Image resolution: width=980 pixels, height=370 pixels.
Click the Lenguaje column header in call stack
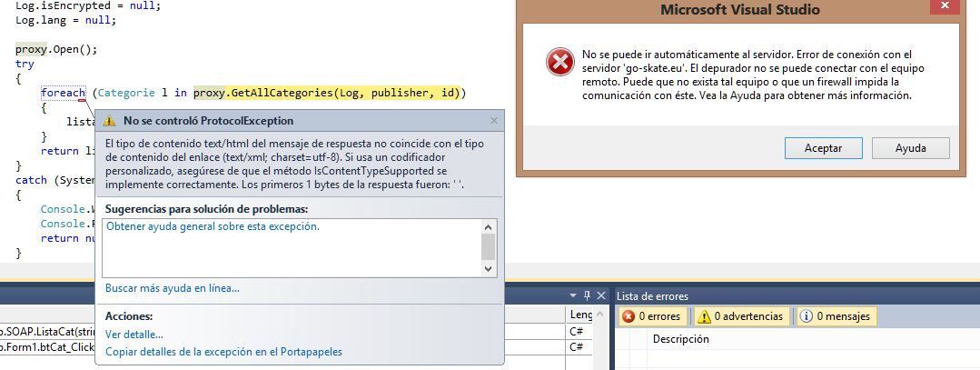click(x=580, y=315)
